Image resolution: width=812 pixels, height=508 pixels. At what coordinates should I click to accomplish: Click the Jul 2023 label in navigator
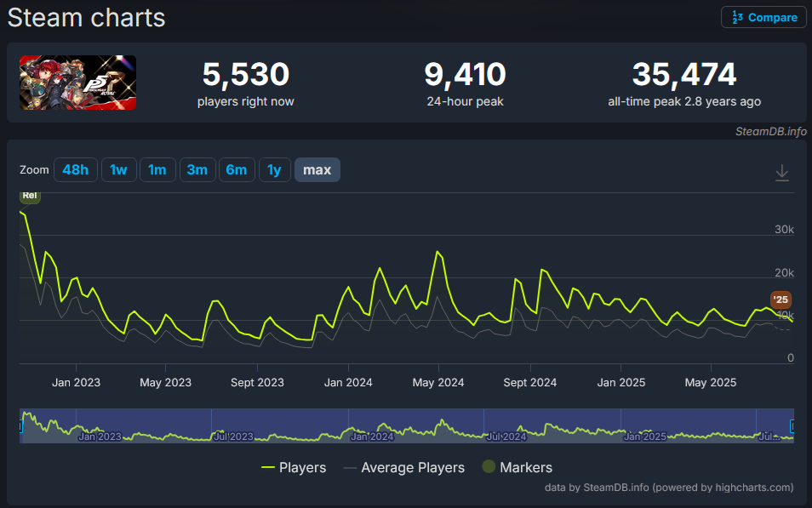[233, 437]
